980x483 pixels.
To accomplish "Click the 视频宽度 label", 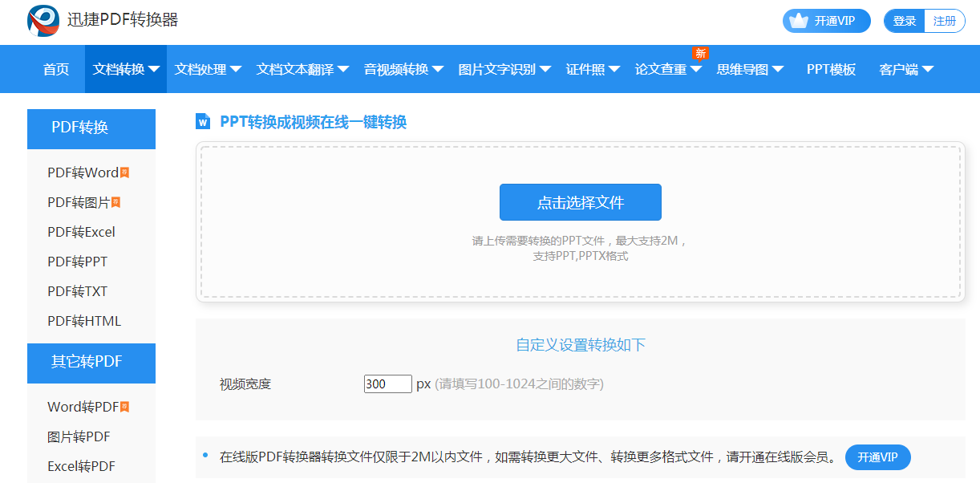I will pyautogui.click(x=245, y=384).
